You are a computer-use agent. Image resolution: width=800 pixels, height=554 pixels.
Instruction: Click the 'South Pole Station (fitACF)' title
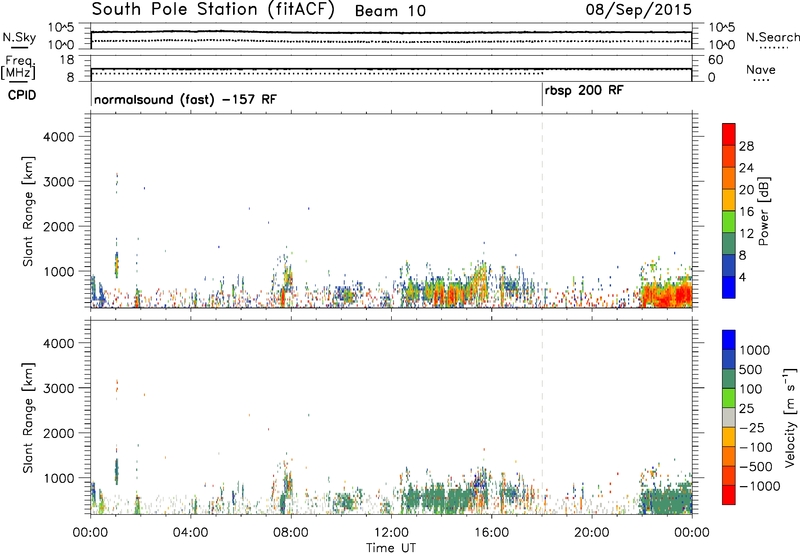(x=213, y=10)
